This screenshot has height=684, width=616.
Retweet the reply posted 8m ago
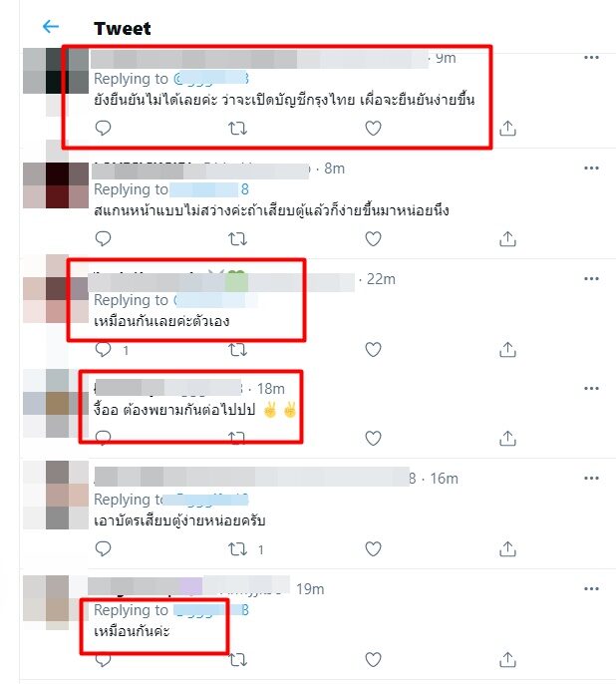coord(237,239)
